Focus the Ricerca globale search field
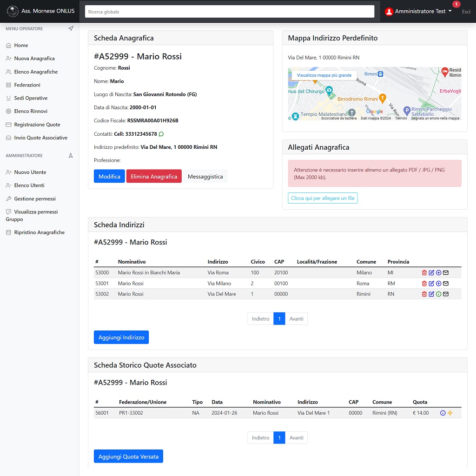 click(230, 12)
